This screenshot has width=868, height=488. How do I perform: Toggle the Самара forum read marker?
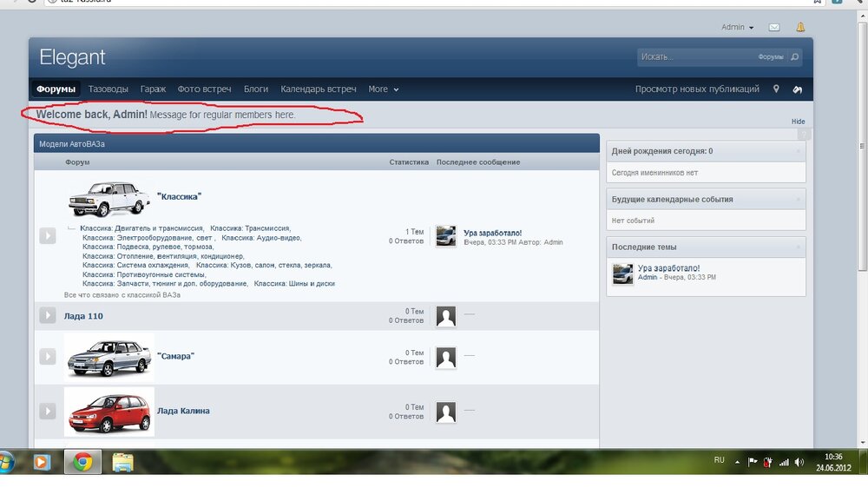(48, 357)
